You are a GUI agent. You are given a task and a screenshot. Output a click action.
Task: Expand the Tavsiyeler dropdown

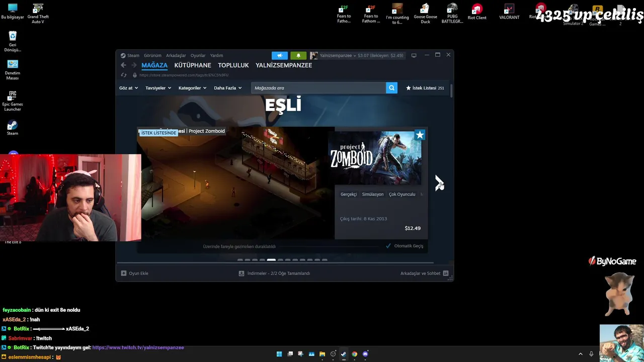coord(158,88)
